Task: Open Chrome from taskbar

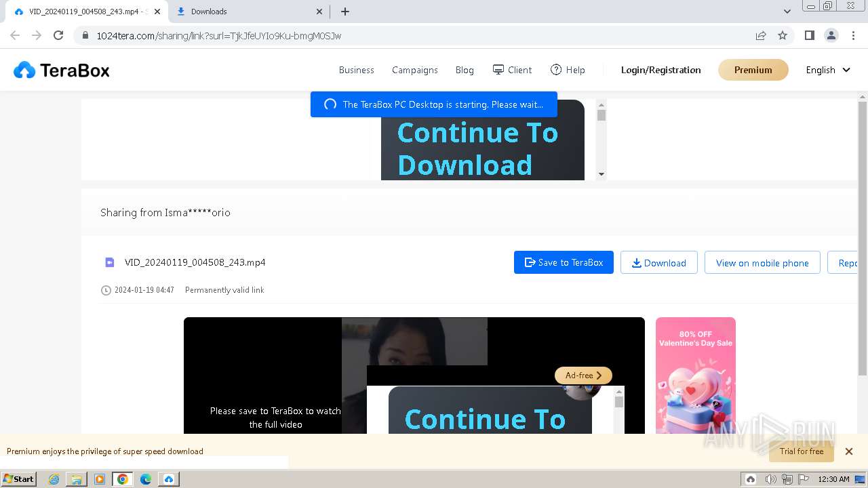Action: click(x=123, y=479)
